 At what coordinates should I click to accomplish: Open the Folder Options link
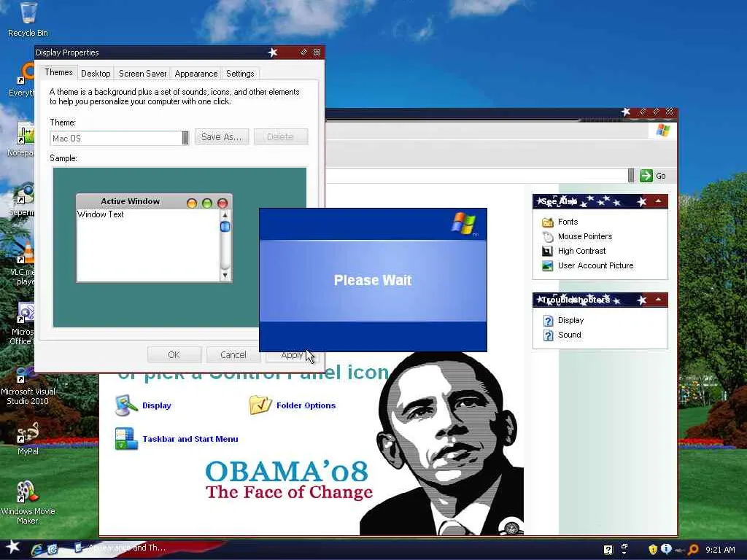coord(306,405)
